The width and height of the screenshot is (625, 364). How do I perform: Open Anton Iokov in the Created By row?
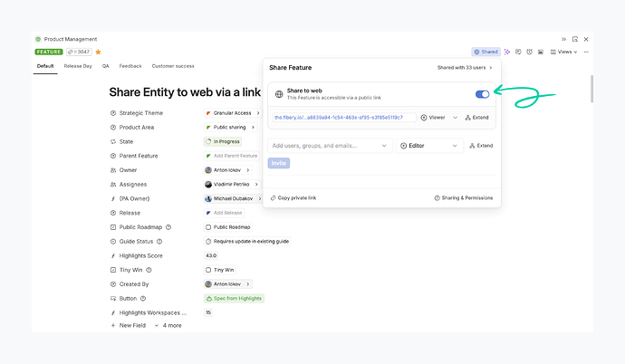pos(227,284)
